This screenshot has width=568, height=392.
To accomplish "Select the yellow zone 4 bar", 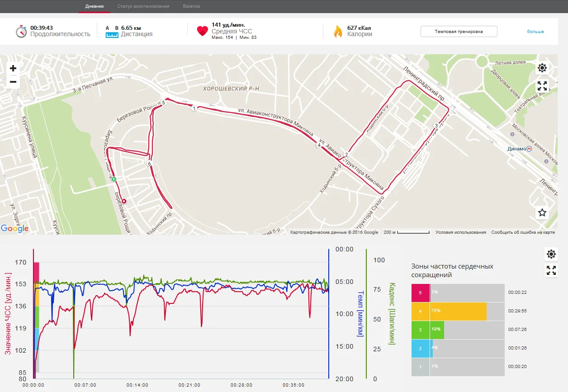I will pos(458,312).
